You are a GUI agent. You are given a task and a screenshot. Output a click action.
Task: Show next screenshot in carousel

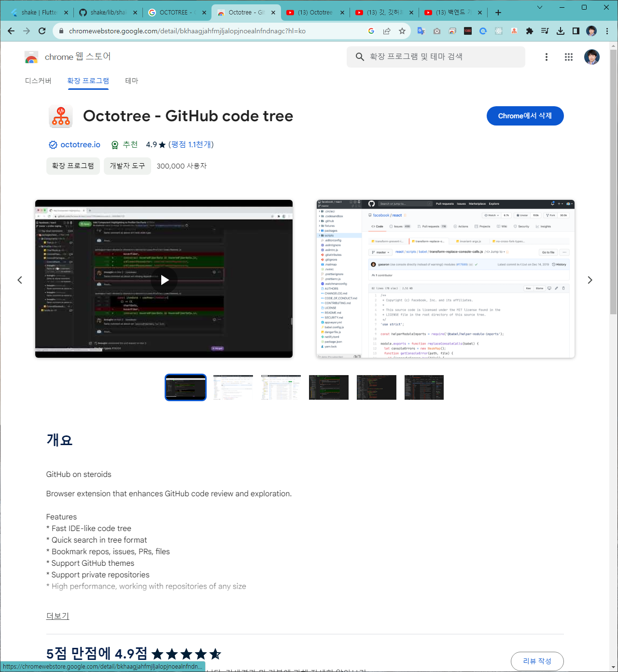pyautogui.click(x=590, y=280)
